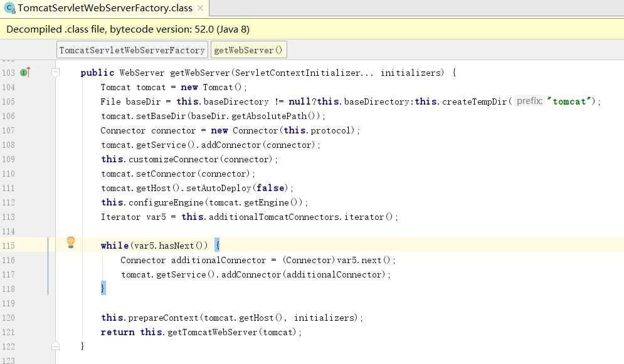Click 'addConnector(additionalConnector)' on line 117
624x364 pixels.
(x=304, y=274)
